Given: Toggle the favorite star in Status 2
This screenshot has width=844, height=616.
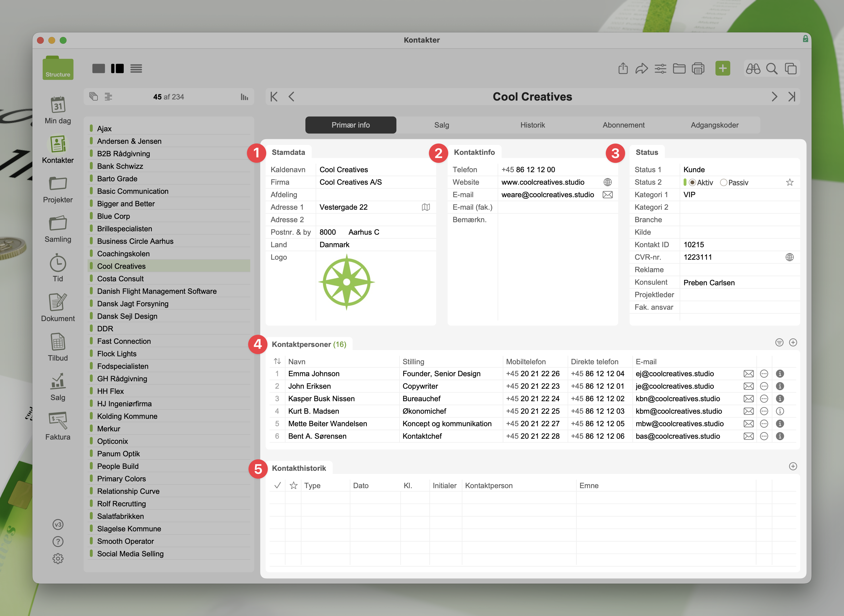Looking at the screenshot, I should pyautogui.click(x=789, y=182).
